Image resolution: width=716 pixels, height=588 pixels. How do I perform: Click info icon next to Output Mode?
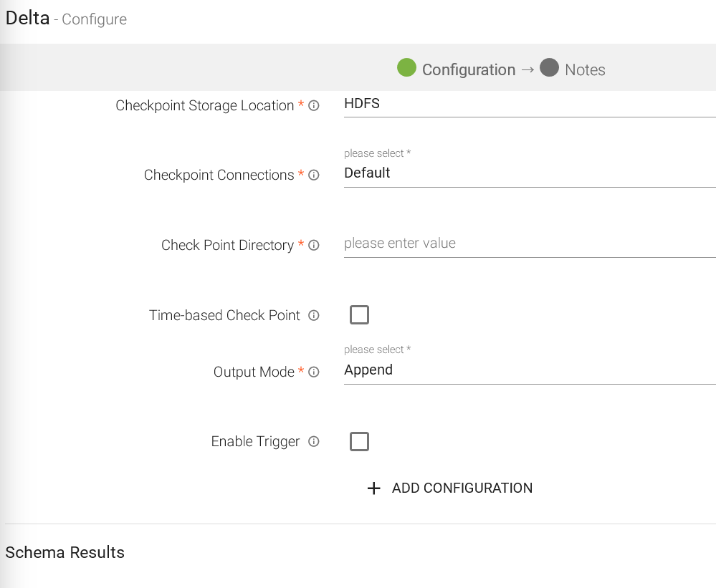(313, 372)
